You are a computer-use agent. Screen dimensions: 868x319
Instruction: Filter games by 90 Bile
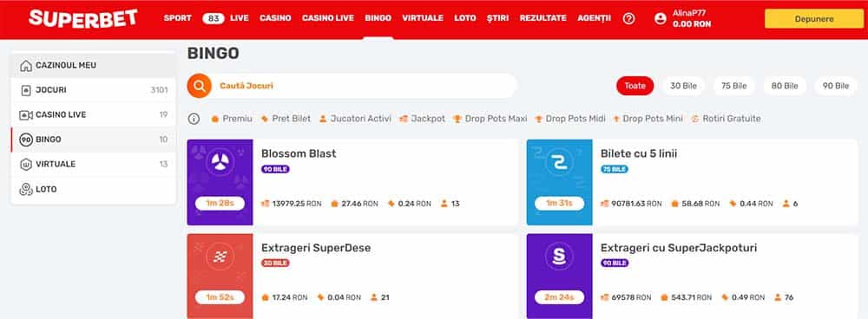click(x=836, y=86)
